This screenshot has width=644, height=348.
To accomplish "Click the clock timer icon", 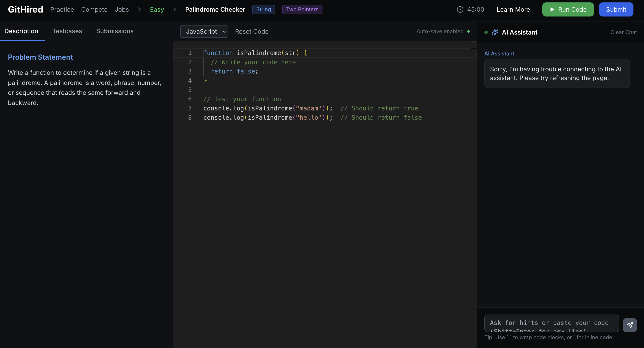I will click(x=460, y=9).
